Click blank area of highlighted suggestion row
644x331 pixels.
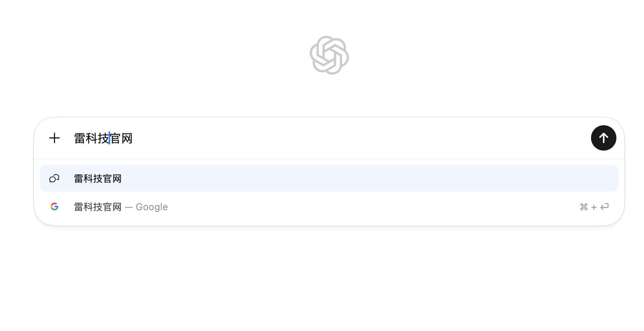(354, 179)
